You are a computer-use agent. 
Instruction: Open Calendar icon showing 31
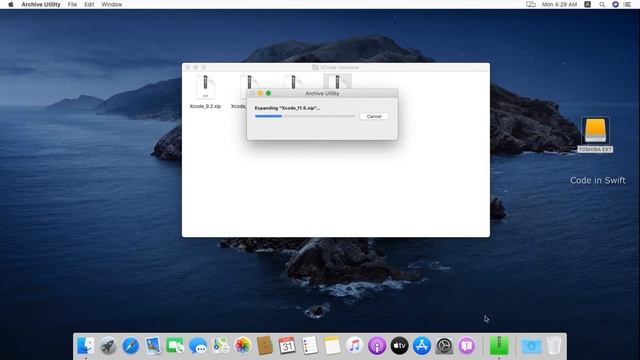point(287,346)
